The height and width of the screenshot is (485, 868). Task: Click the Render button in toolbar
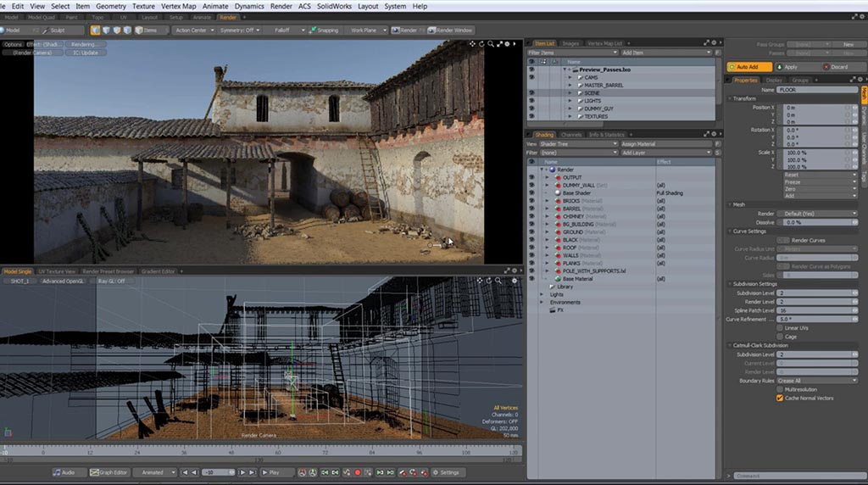(404, 31)
